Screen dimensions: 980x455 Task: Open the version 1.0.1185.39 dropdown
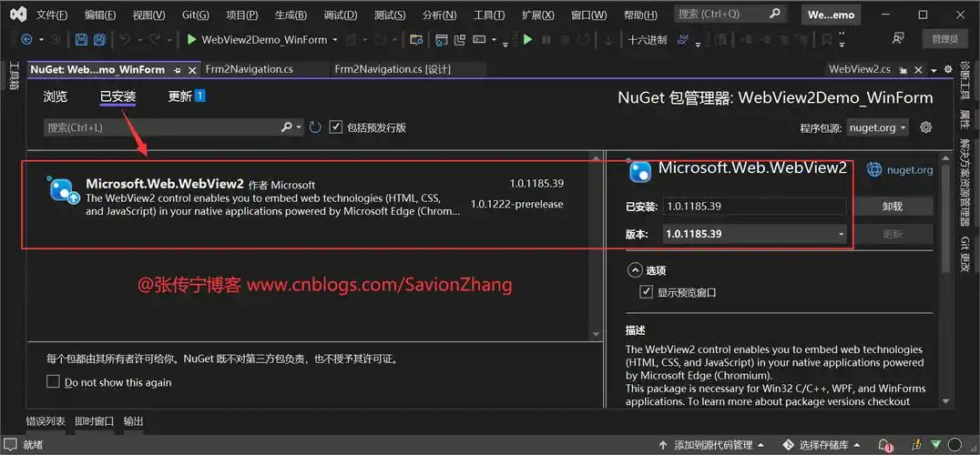click(x=754, y=234)
